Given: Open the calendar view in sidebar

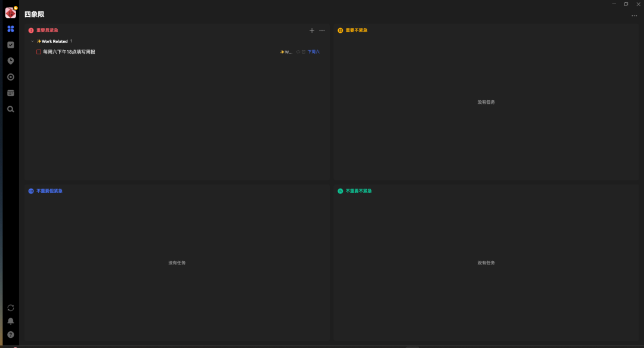Looking at the screenshot, I should [x=11, y=93].
